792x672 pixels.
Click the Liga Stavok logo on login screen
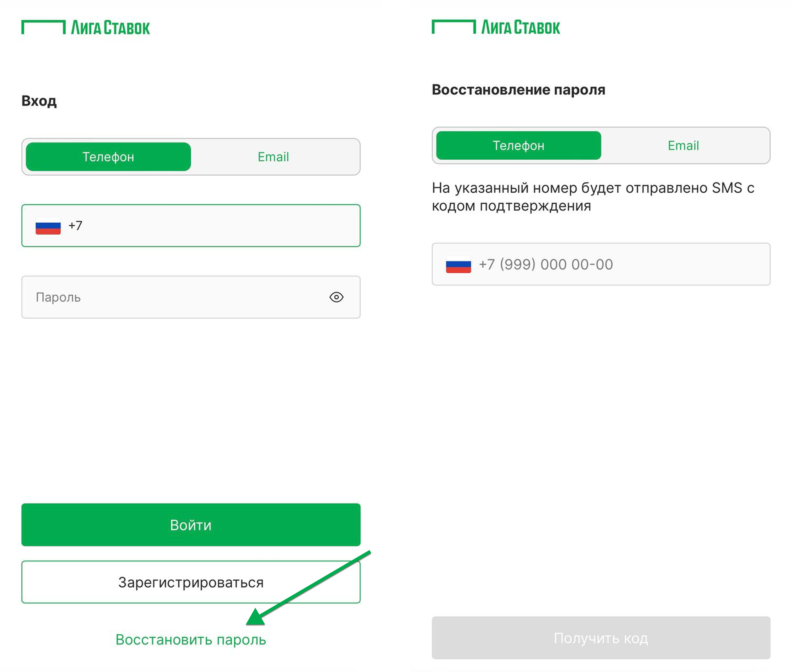click(x=86, y=27)
